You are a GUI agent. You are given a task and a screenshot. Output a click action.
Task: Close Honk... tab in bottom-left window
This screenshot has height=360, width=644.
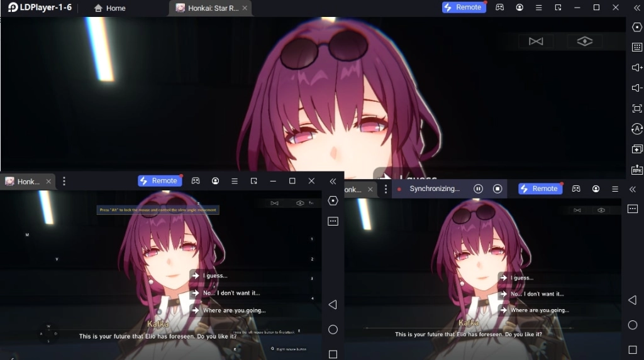click(48, 182)
